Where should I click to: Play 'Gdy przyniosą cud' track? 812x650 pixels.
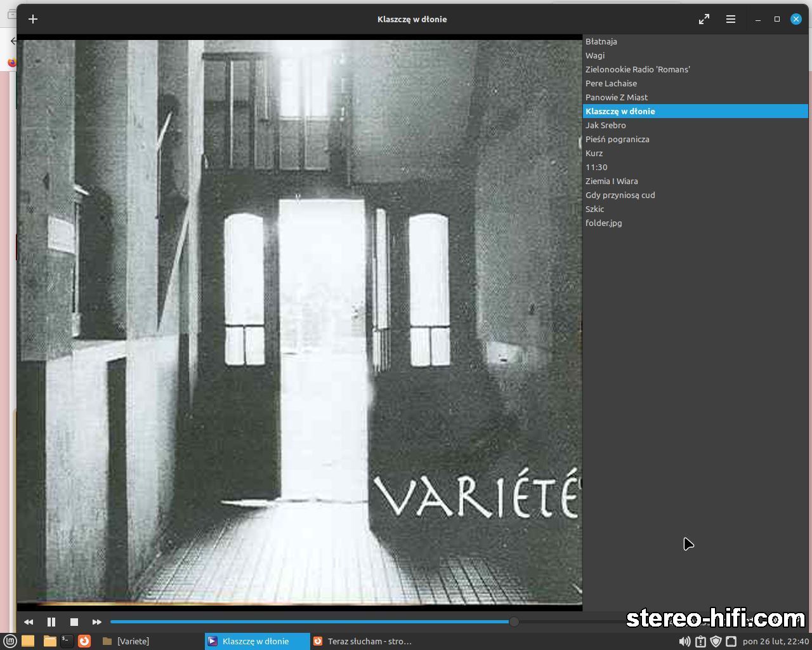pos(695,195)
